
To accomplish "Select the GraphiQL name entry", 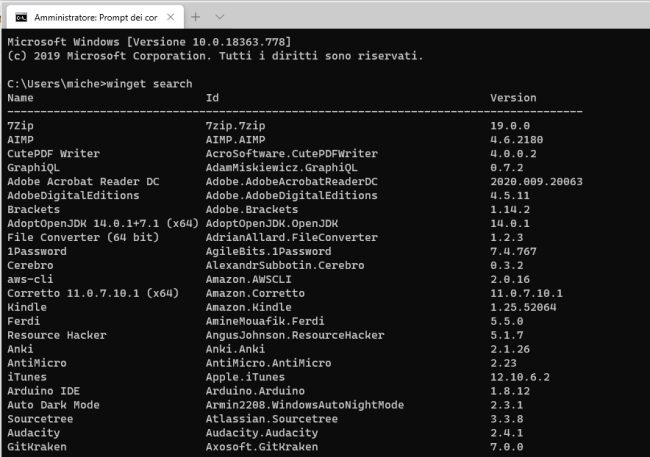I will 34,168.
